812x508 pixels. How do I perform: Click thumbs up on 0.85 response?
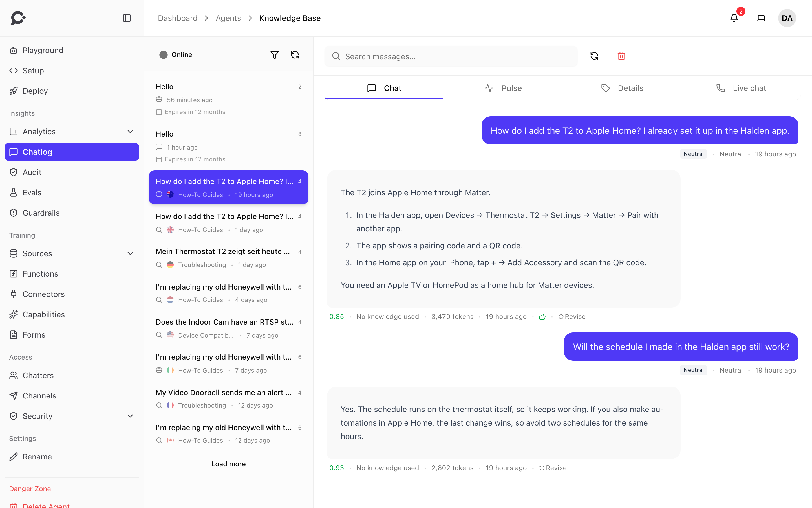[542, 317]
